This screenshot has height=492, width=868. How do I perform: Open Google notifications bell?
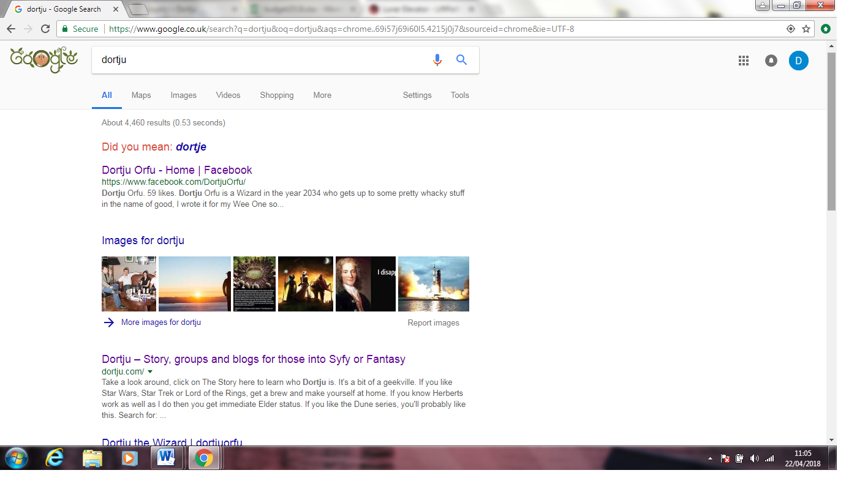771,61
